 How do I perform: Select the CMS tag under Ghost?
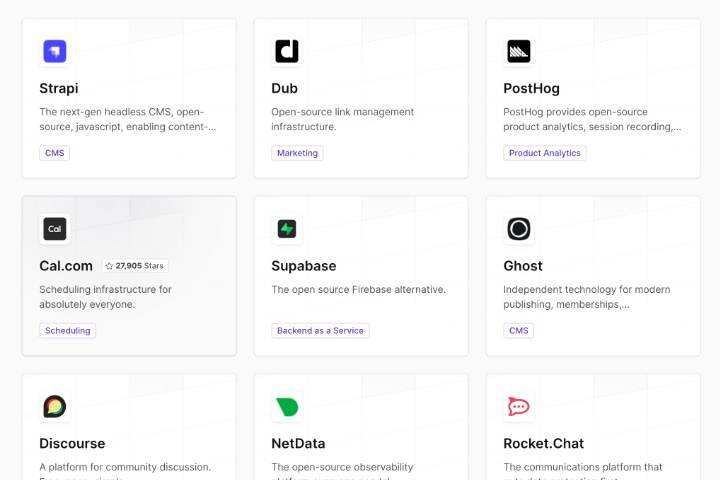click(518, 330)
